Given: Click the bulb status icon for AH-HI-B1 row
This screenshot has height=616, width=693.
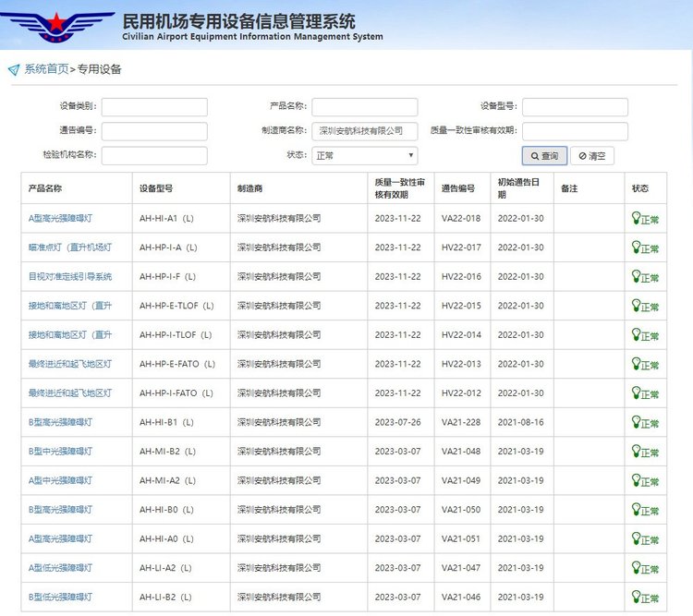Looking at the screenshot, I should pyautogui.click(x=636, y=422).
